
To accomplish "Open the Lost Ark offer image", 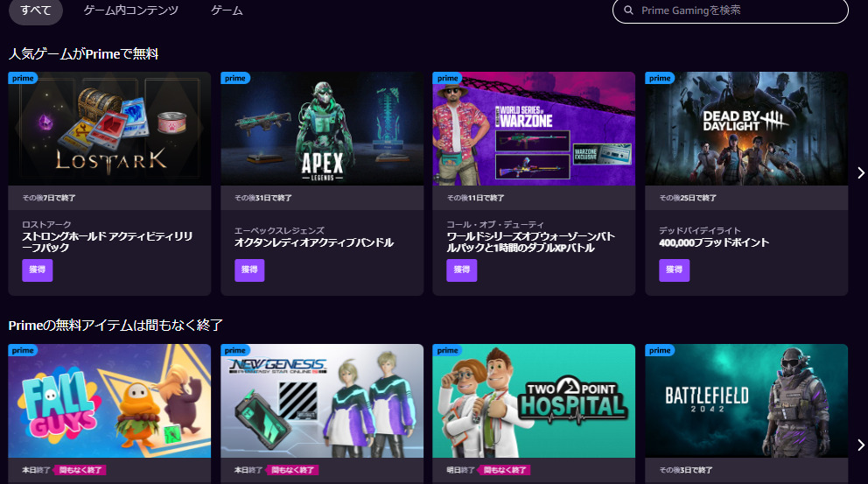I will 109,129.
